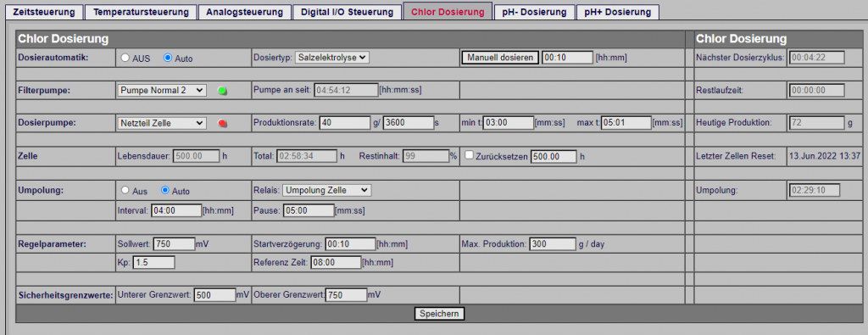Click the Nächster Dosierzyklus field 00:04:22
The height and width of the screenshot is (335, 868).
816,57
